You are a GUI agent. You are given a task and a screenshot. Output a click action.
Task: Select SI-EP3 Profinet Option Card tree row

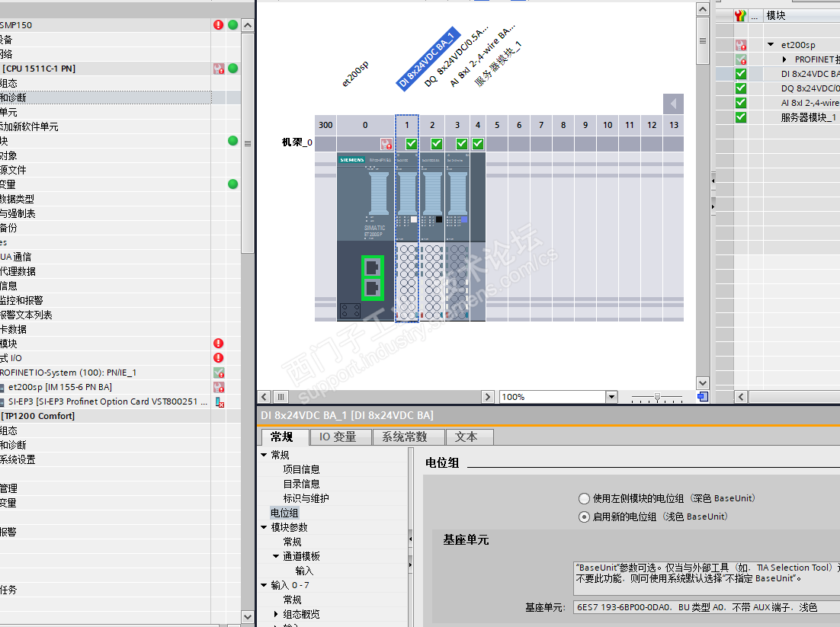tap(105, 401)
